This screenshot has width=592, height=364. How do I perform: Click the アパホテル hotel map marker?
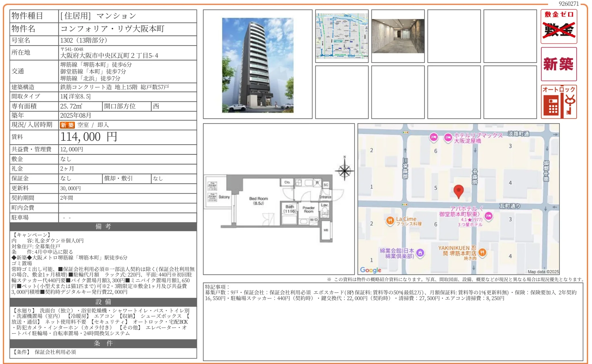tap(488, 216)
